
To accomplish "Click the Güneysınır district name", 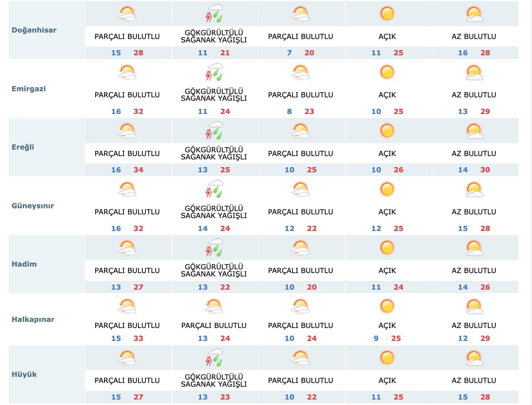I will [x=33, y=206].
